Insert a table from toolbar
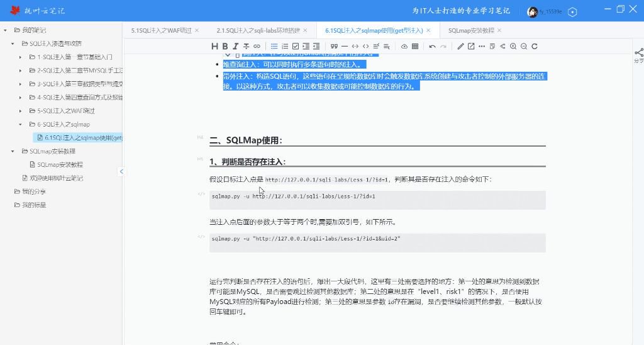 coord(415,47)
